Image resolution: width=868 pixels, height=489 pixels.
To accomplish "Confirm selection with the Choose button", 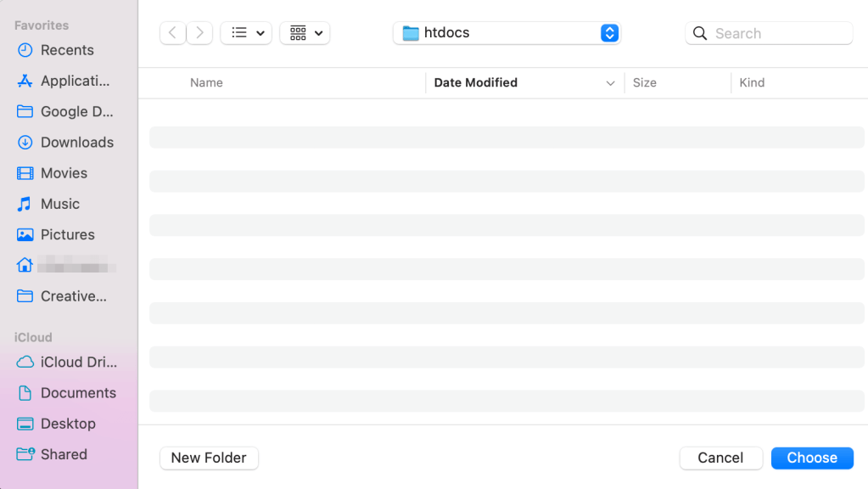I will [811, 458].
